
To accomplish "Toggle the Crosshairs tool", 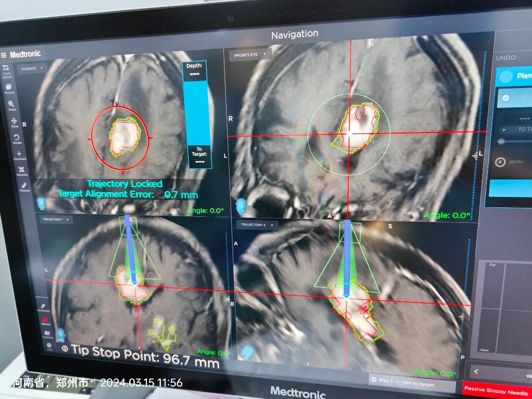I will pos(19,156).
